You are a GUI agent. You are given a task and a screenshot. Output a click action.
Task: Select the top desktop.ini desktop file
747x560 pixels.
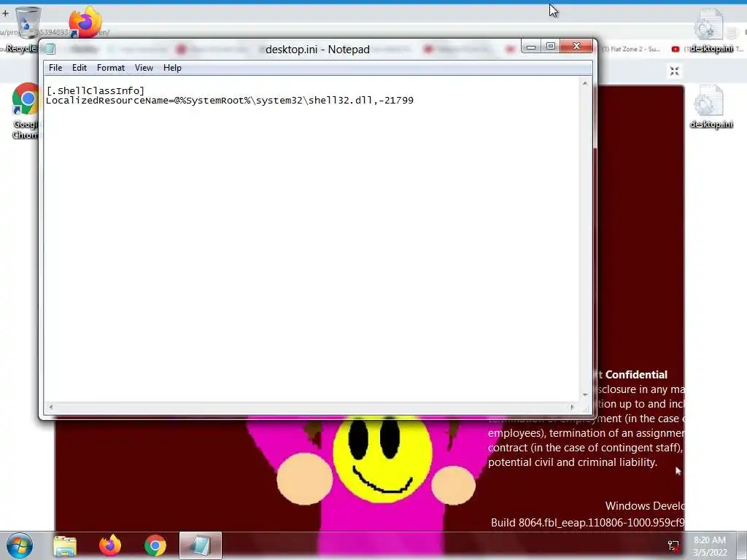point(711,31)
